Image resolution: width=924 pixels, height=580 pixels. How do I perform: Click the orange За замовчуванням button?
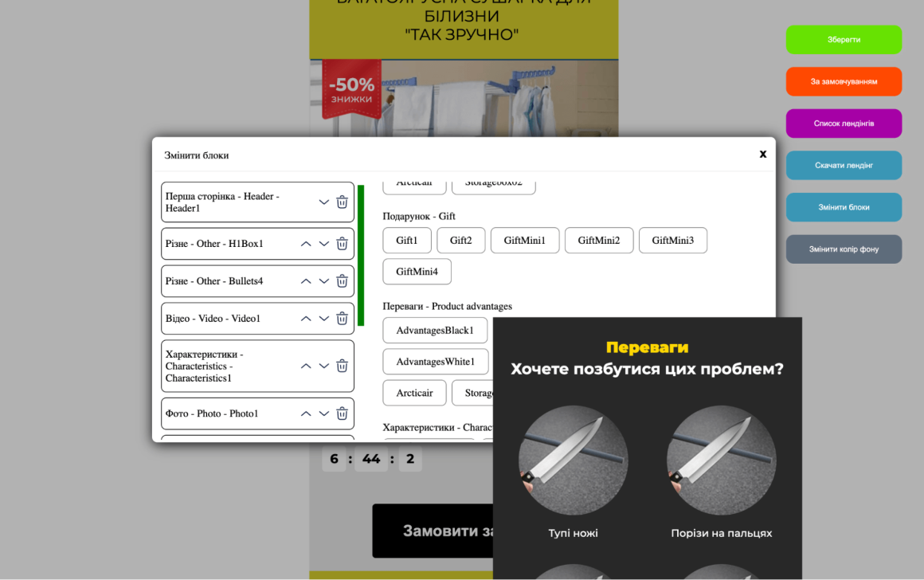pos(844,81)
